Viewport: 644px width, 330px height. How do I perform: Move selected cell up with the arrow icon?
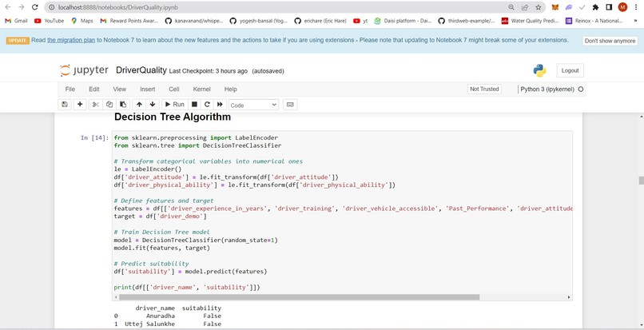point(139,105)
